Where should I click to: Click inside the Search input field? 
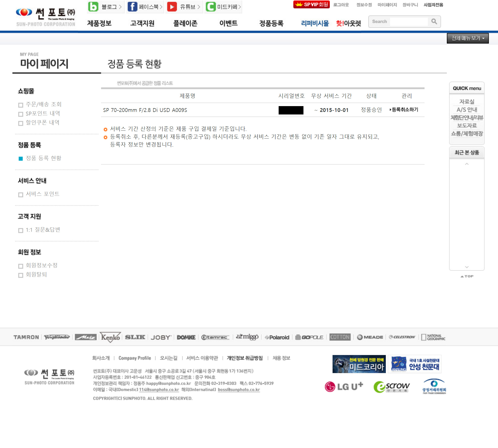[408, 22]
